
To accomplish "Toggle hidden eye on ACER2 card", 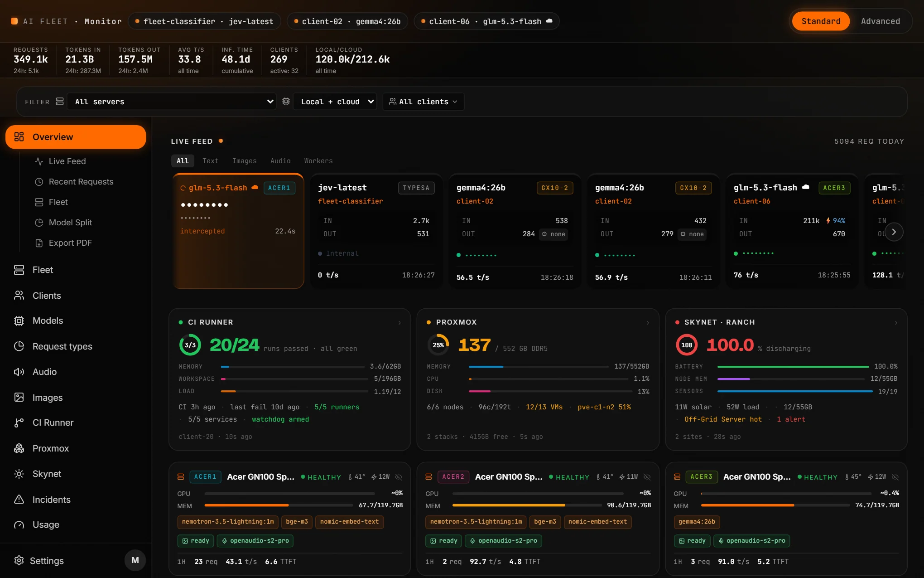I will click(x=647, y=477).
